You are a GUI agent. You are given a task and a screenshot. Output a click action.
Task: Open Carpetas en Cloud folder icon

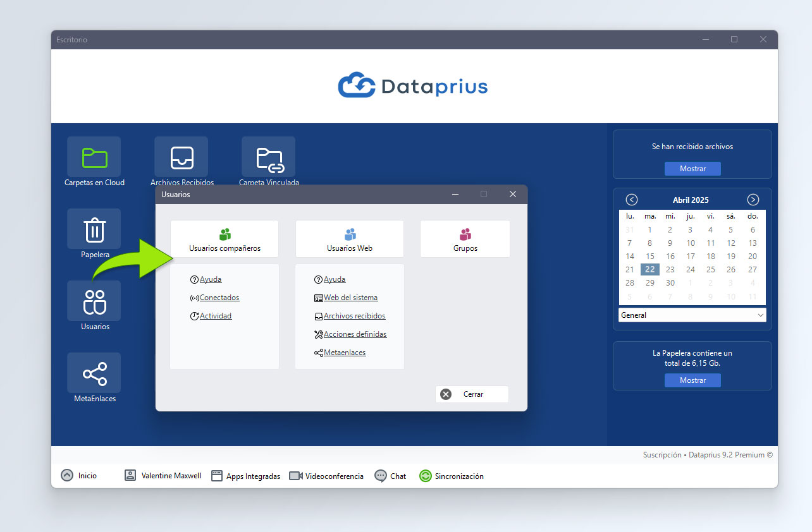[94, 157]
